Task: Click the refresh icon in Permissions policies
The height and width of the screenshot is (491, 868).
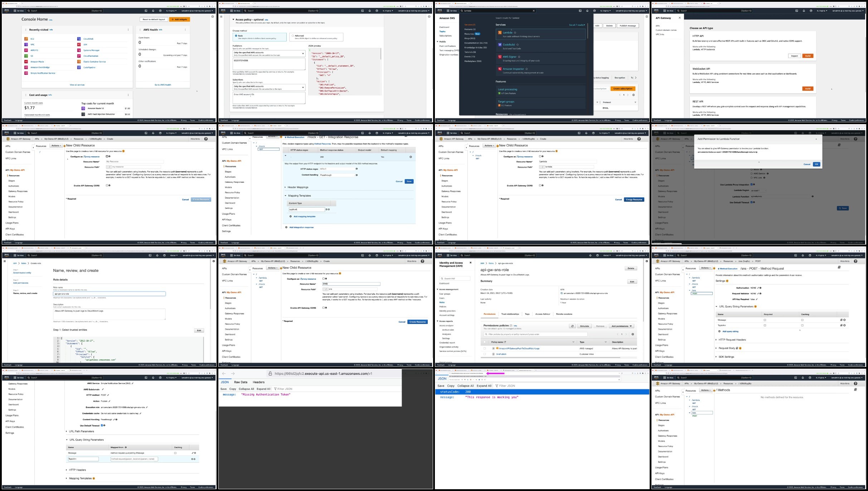Action: 572,326
